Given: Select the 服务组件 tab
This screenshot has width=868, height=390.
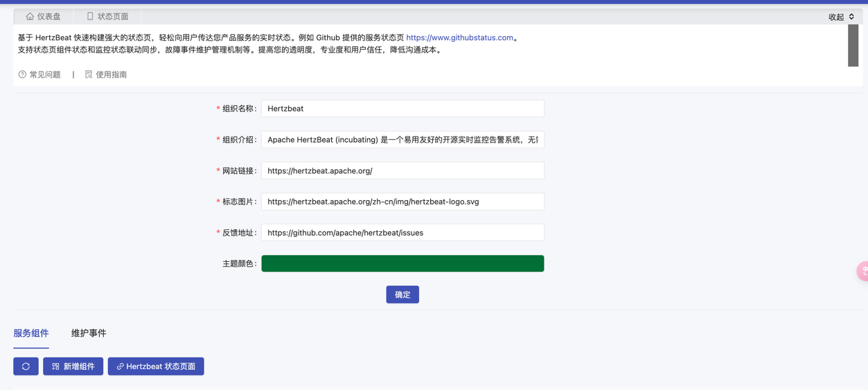Looking at the screenshot, I should coord(31,333).
